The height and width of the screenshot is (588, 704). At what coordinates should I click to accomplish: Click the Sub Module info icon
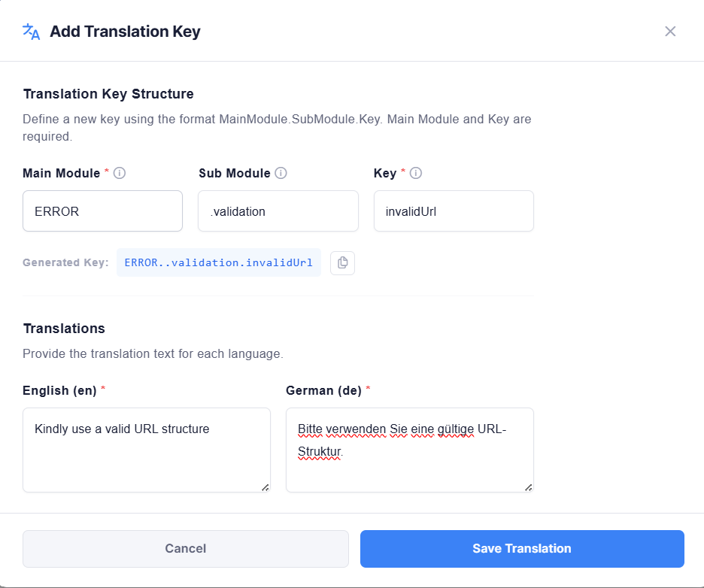coord(281,173)
